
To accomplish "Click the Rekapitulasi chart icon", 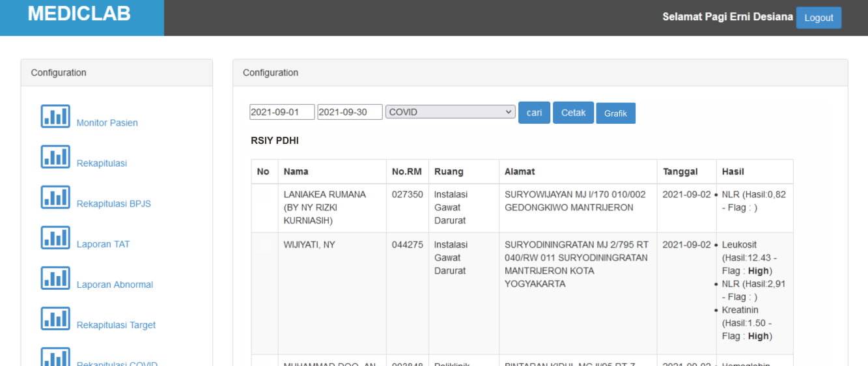I will (x=55, y=157).
